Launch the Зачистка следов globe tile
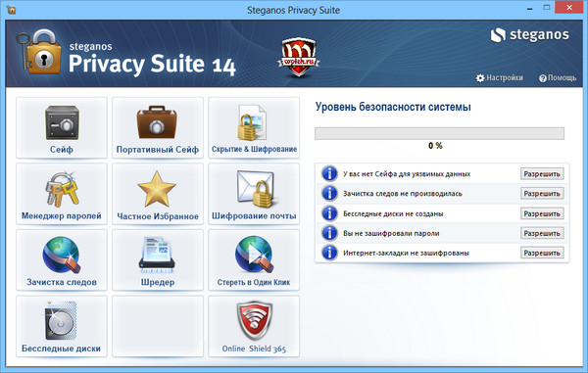This screenshot has height=373, width=588. [x=62, y=260]
